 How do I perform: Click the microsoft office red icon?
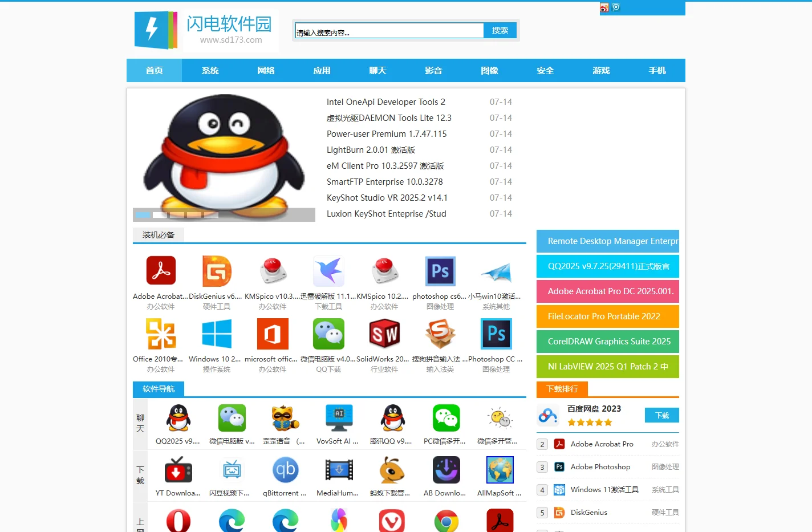[273, 334]
